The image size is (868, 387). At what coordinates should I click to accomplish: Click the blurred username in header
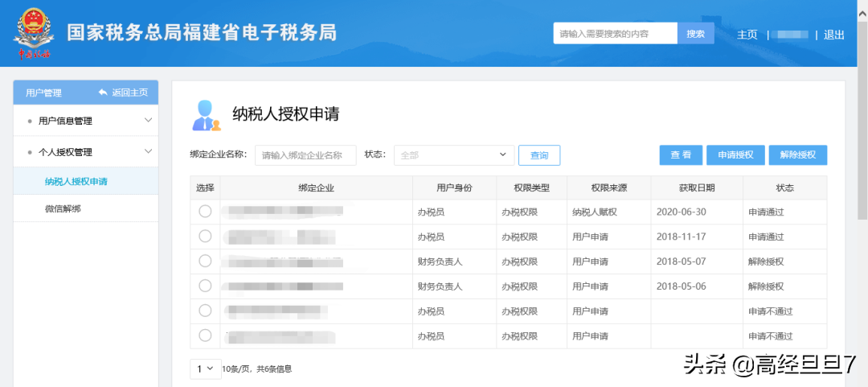pos(792,35)
